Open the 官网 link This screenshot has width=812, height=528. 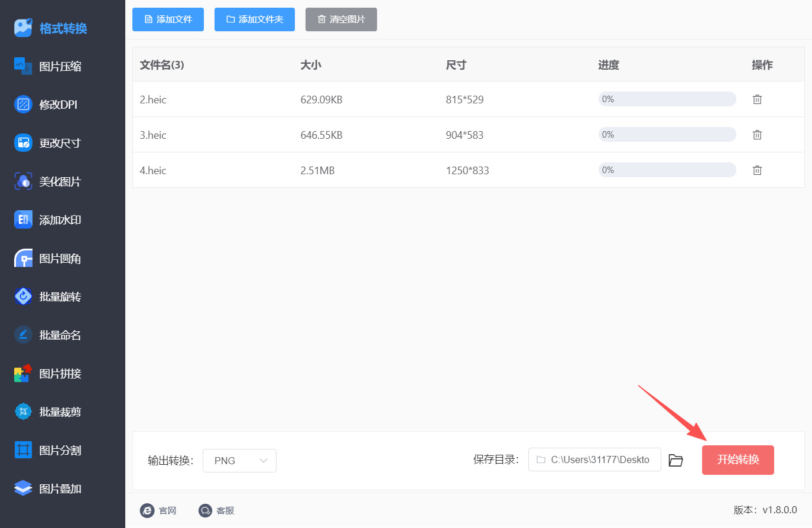tap(158, 510)
